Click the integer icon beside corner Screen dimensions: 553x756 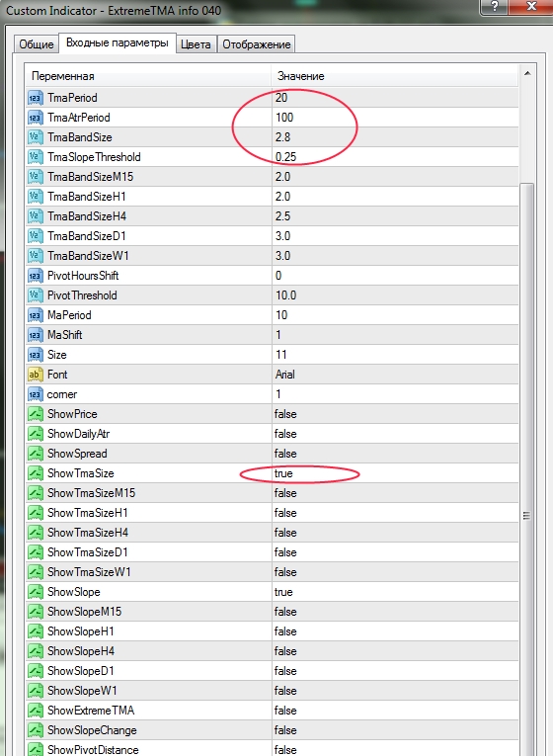pos(36,394)
